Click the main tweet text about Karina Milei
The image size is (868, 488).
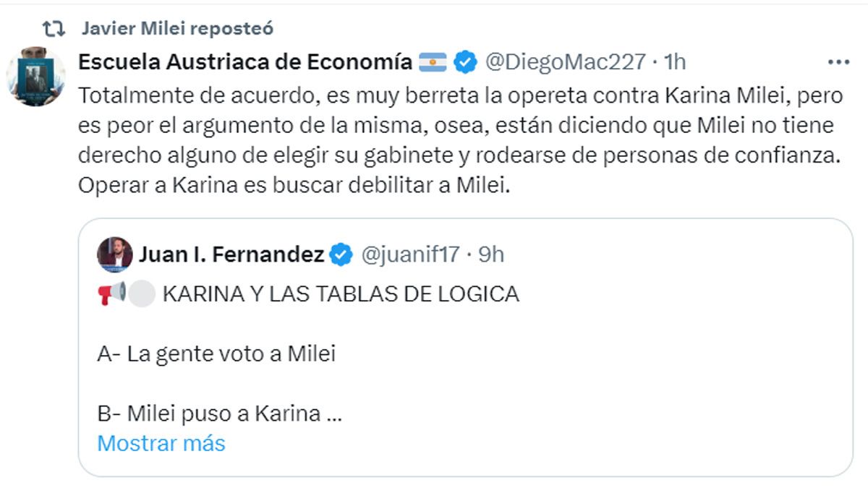(456, 140)
